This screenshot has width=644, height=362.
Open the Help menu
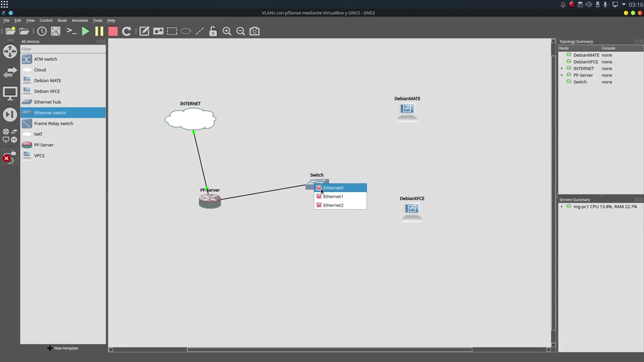[x=111, y=21]
